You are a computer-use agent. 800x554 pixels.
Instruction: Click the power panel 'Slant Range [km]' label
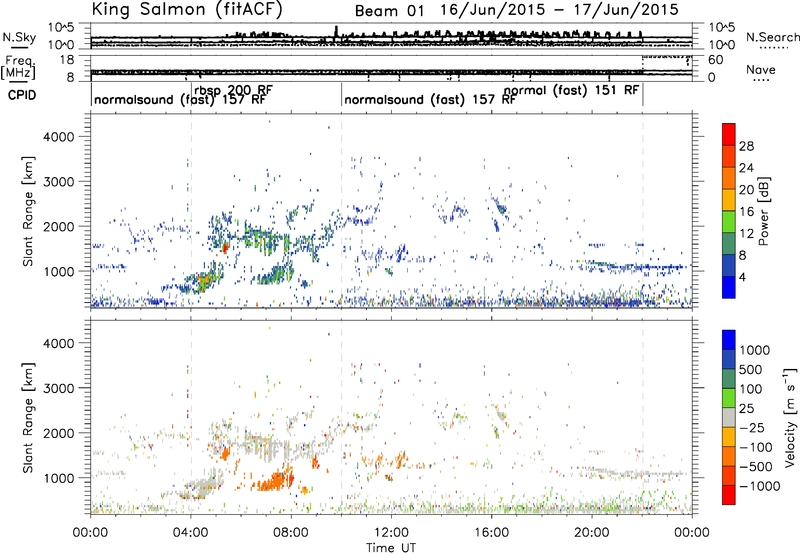[28, 211]
